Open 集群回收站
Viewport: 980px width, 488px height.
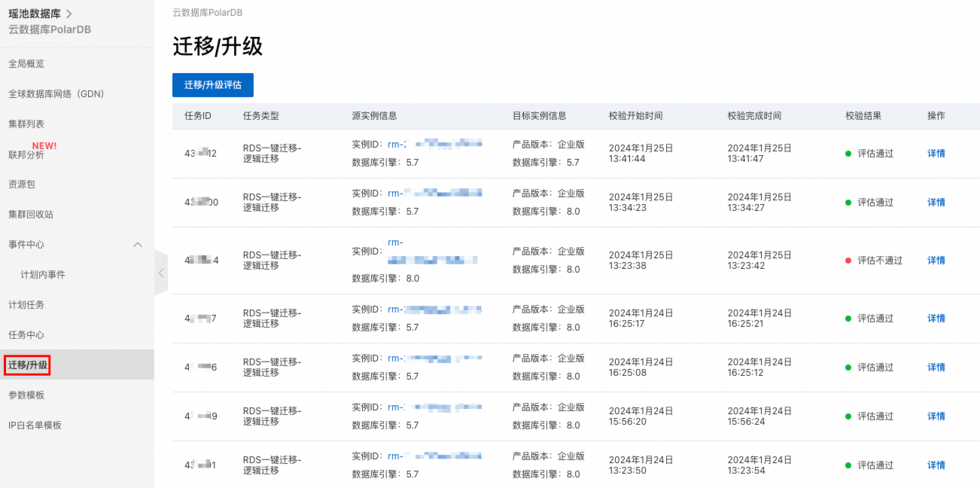coord(31,215)
